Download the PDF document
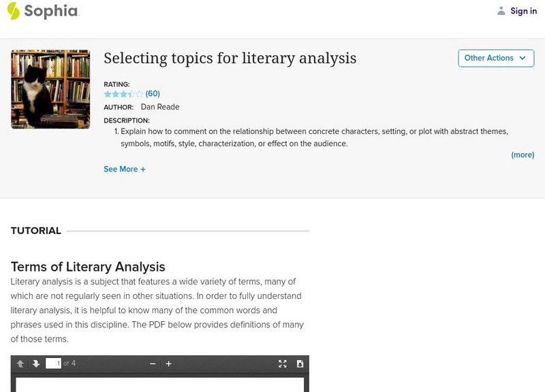 (300, 364)
